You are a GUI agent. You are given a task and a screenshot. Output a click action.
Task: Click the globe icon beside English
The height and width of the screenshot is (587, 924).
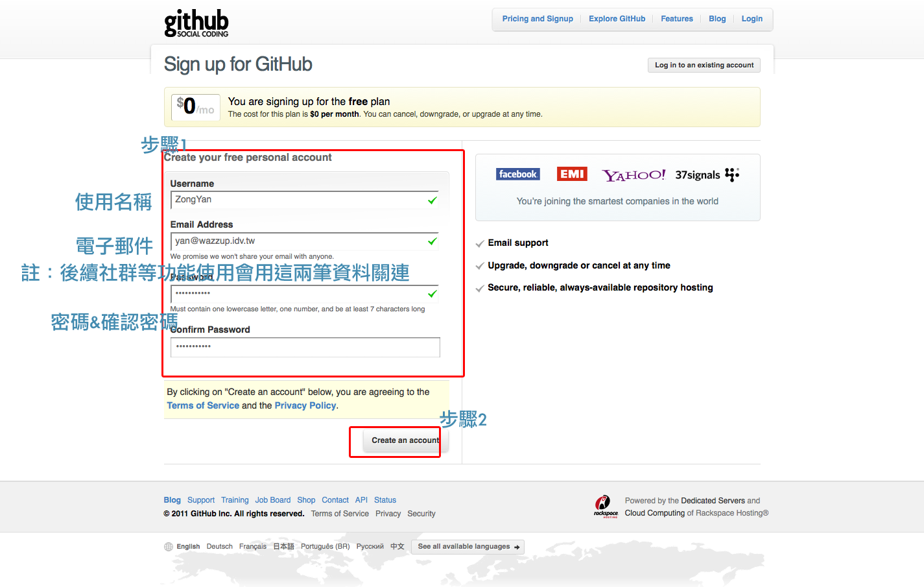[169, 547]
